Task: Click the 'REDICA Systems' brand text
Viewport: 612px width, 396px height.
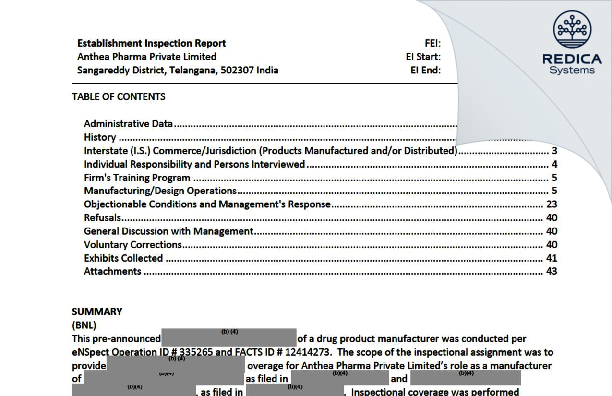Action: (x=572, y=64)
